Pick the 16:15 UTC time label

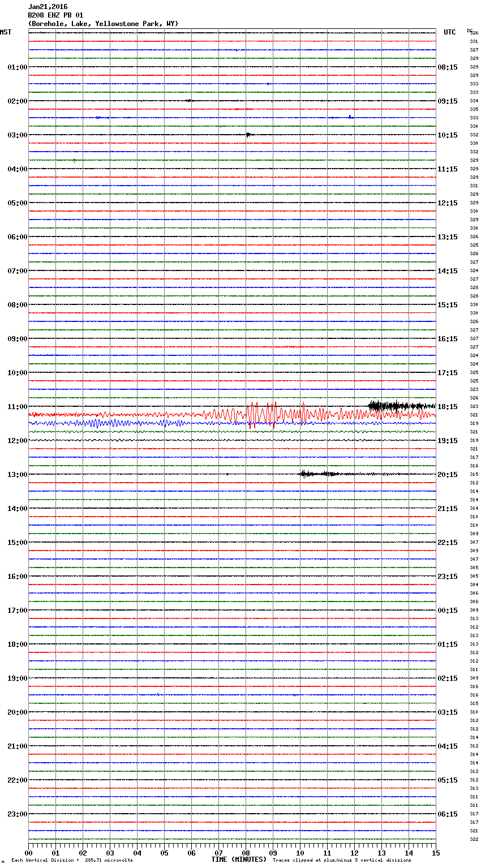(x=448, y=339)
